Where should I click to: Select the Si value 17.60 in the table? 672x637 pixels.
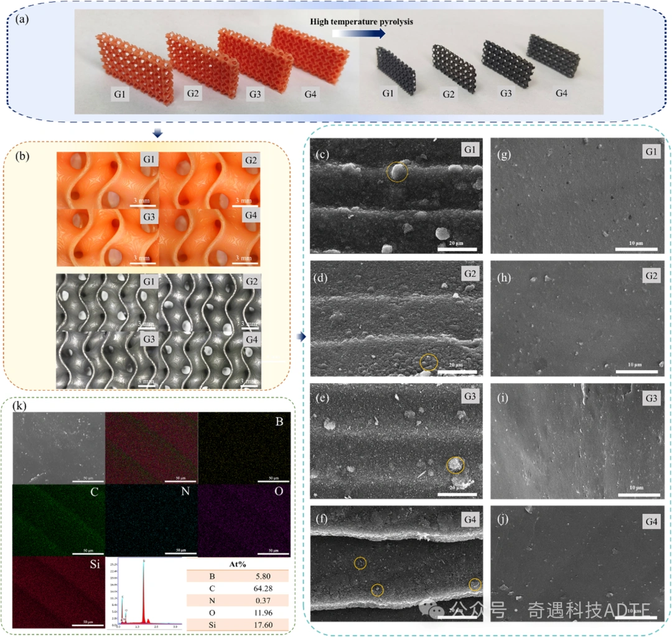[x=263, y=625]
